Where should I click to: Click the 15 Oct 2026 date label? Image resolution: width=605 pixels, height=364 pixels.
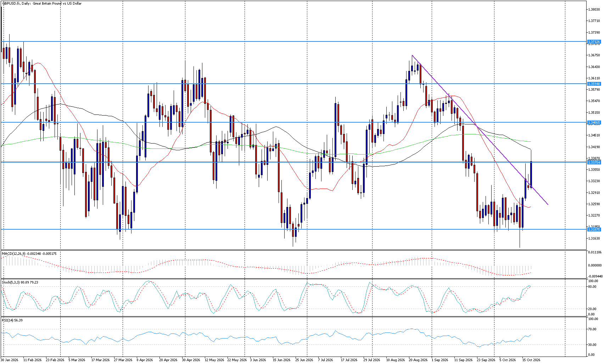[531, 360]
